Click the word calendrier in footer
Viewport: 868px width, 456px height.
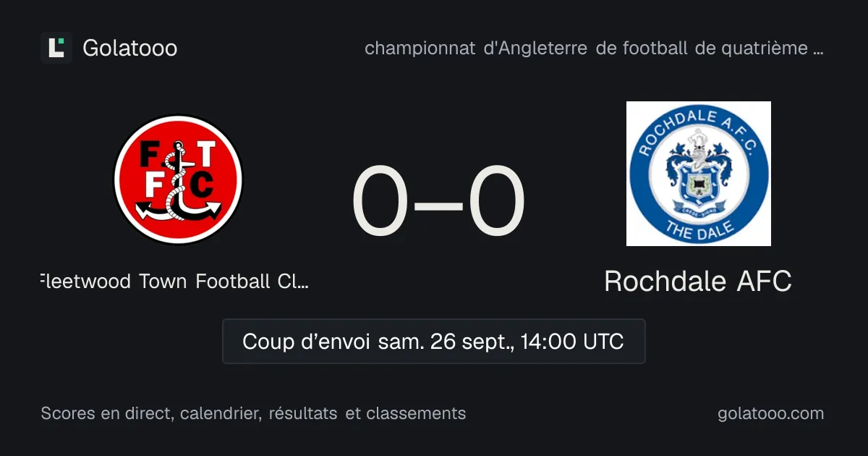[221, 413]
